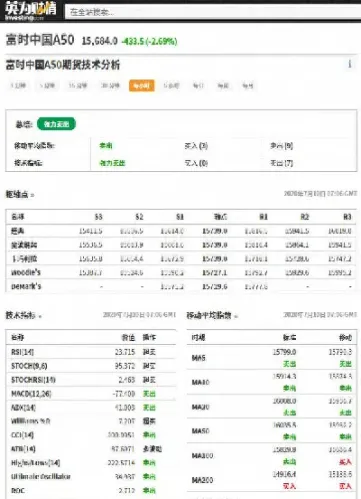
Task: Click the MA5 simple value 15799.0
Action: [284, 352]
